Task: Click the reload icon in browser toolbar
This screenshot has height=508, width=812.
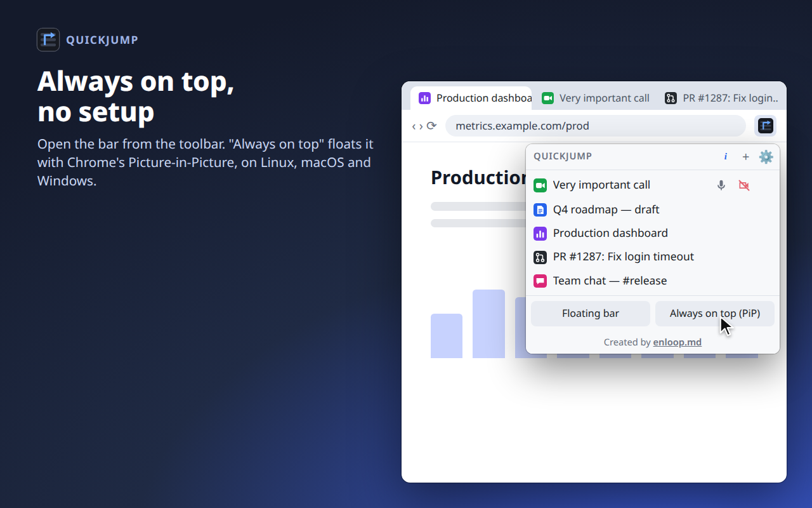Action: [431, 126]
